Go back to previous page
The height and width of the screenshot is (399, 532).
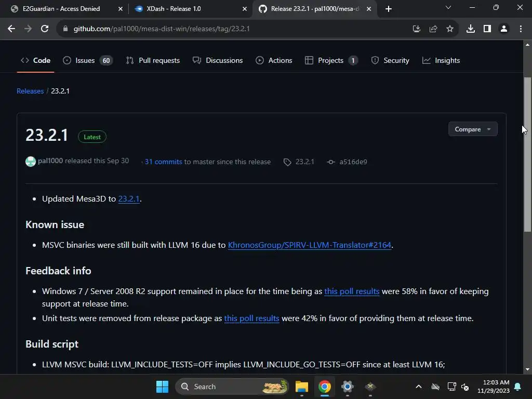[11, 29]
